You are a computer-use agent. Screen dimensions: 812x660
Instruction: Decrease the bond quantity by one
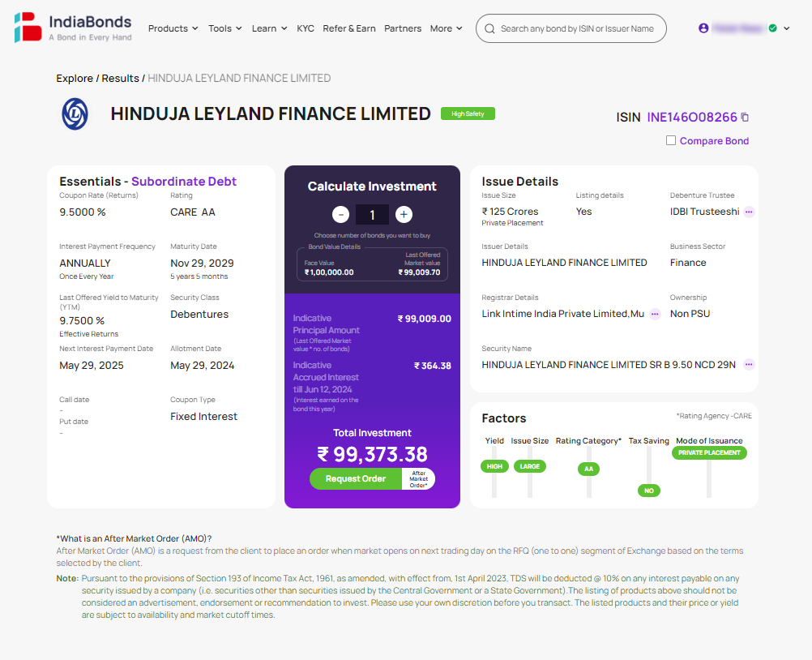pos(340,214)
